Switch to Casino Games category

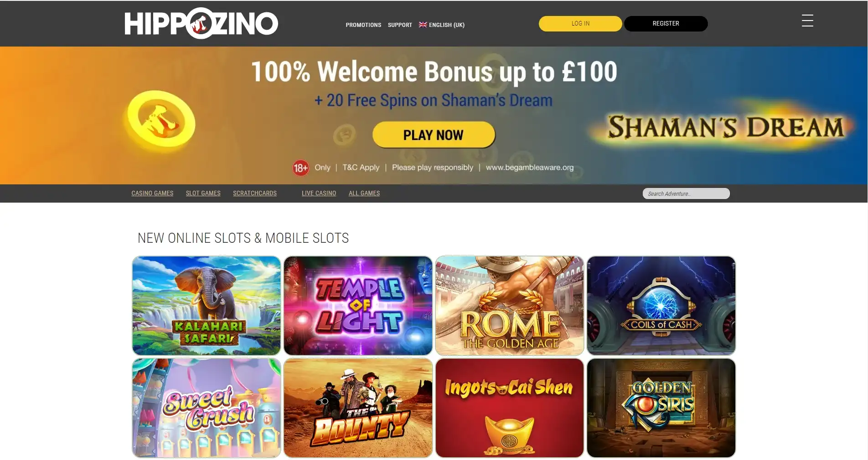(152, 193)
